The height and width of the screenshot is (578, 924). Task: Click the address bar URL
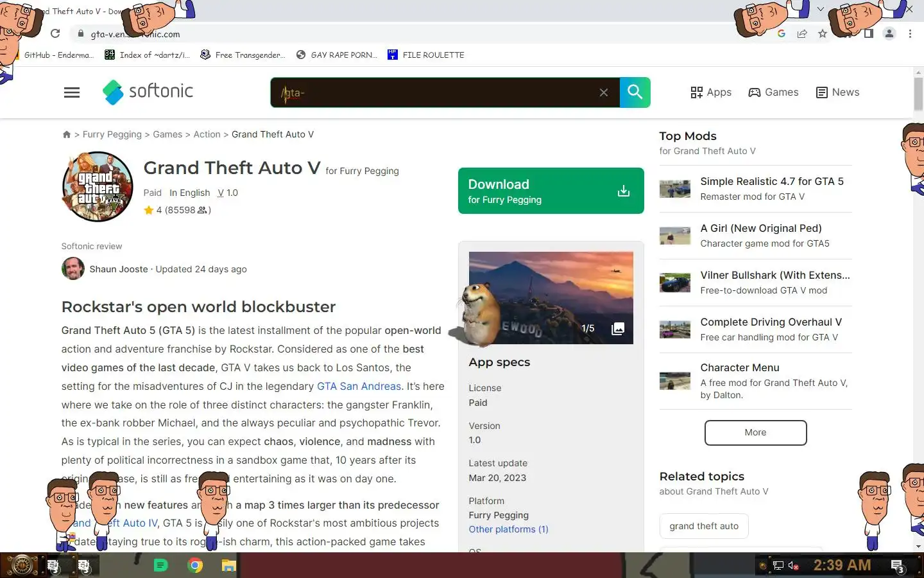pos(135,34)
